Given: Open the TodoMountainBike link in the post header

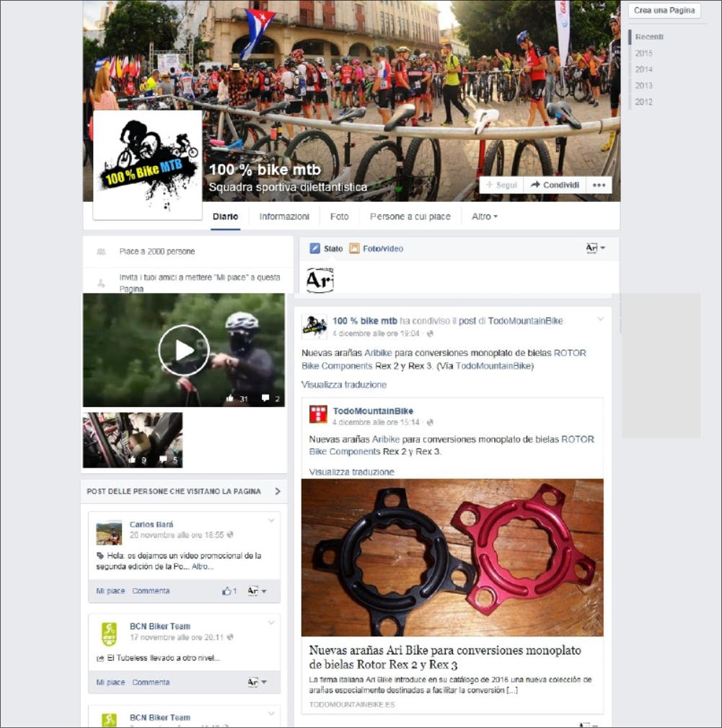Looking at the screenshot, I should pyautogui.click(x=525, y=321).
